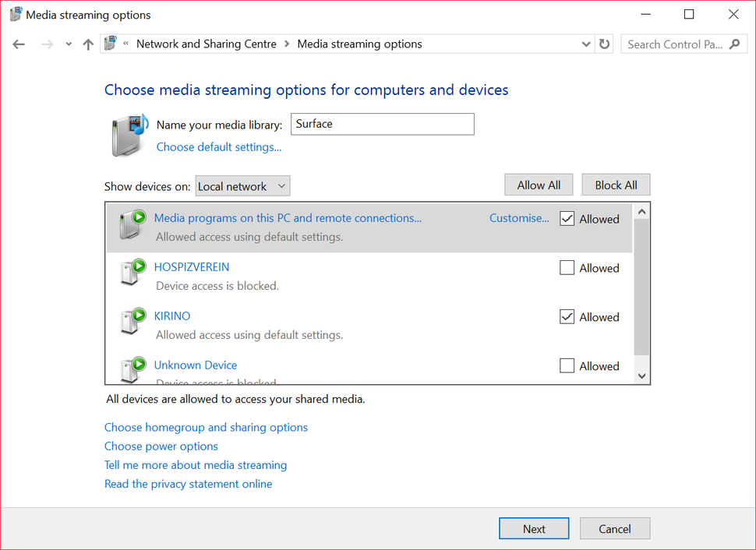Open recent locations chevron
This screenshot has height=550, width=756.
[x=69, y=44]
